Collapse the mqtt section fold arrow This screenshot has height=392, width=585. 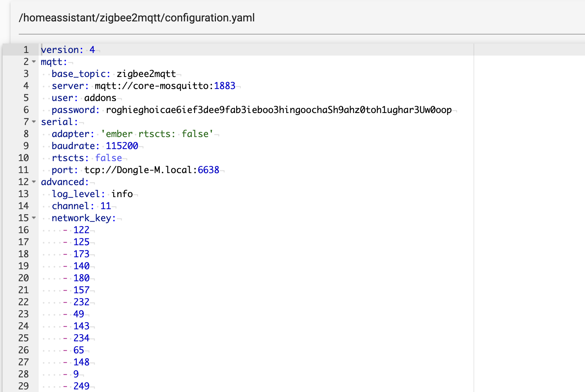tap(34, 62)
